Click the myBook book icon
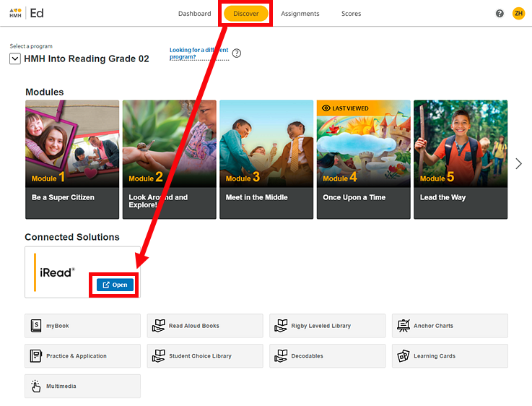The width and height of the screenshot is (532, 406). (x=36, y=326)
